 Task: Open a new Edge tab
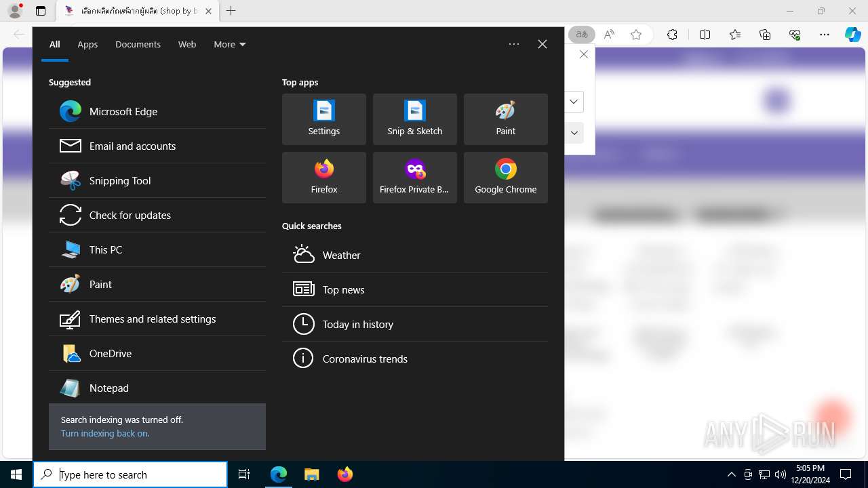click(231, 11)
